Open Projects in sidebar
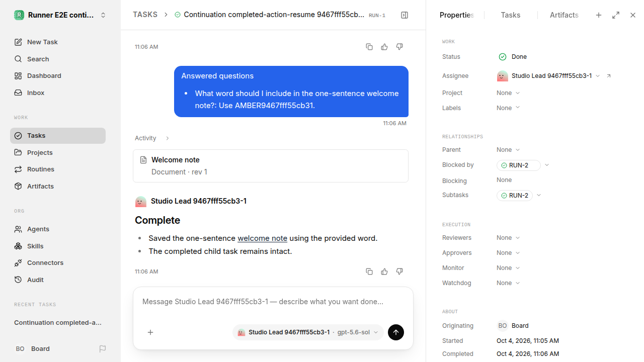 [x=58, y=152]
